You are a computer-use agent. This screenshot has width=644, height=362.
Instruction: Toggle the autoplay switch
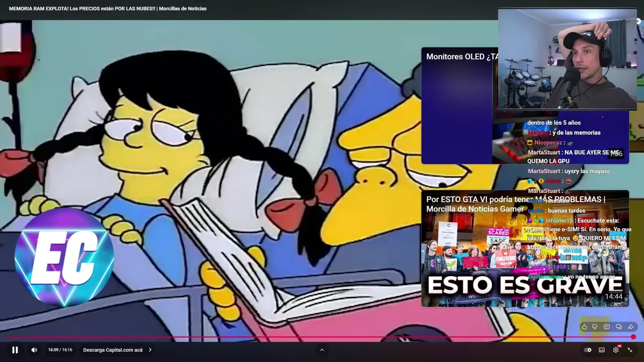point(588,350)
